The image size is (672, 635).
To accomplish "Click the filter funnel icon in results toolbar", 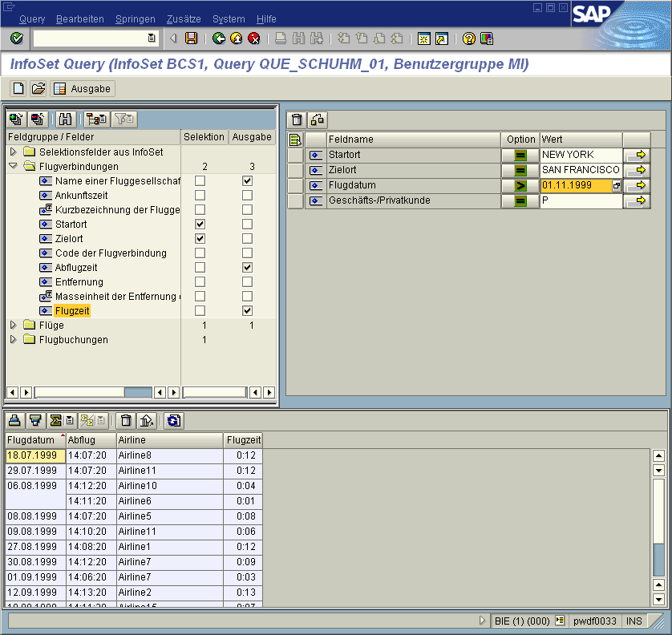I will [35, 420].
